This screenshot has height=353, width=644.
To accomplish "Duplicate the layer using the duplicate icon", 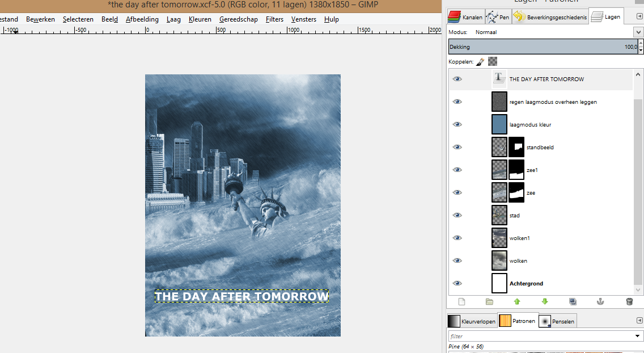I will coord(573,302).
